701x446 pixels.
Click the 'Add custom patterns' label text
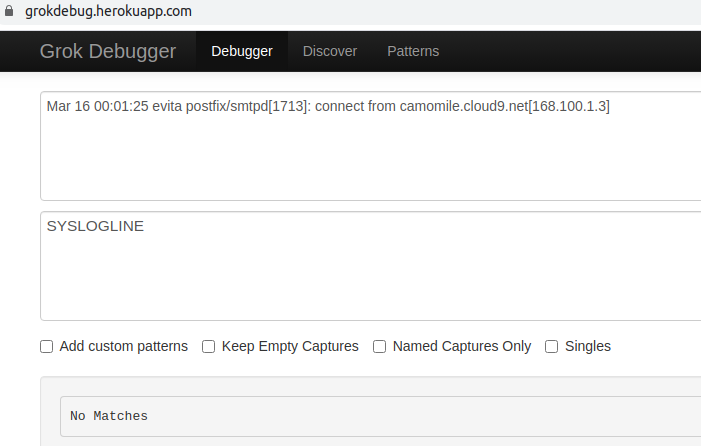[x=124, y=347]
